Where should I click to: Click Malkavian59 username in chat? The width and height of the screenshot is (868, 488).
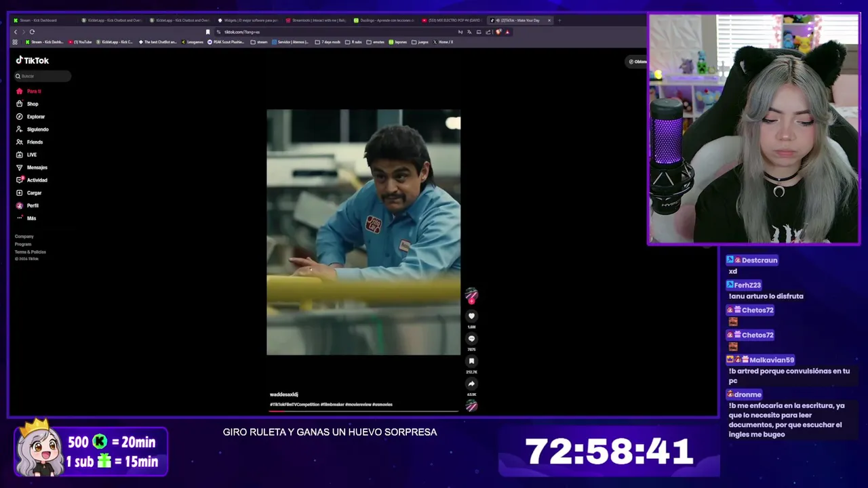[772, 360]
